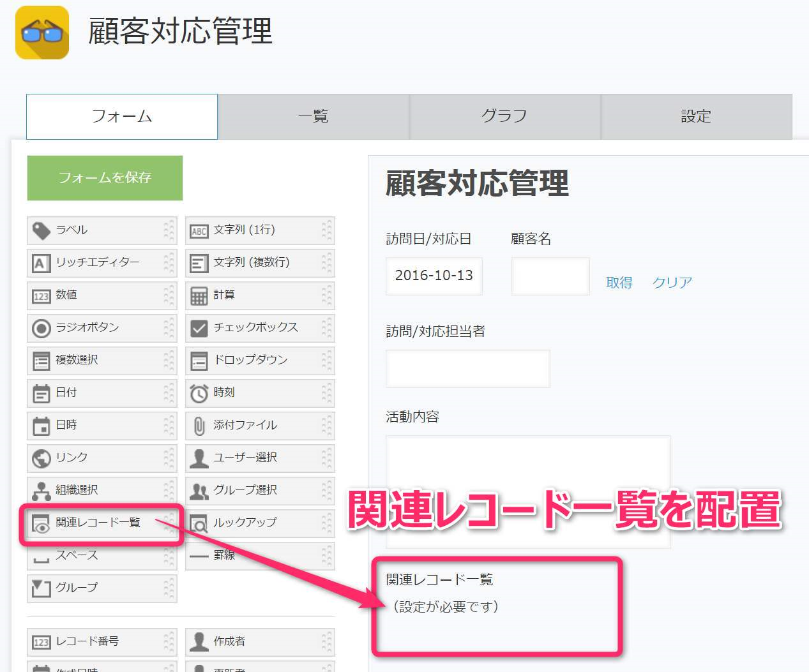Viewport: 809px width, 672px height.
Task: Choose the ユーザー選択 person icon
Action: click(x=199, y=458)
